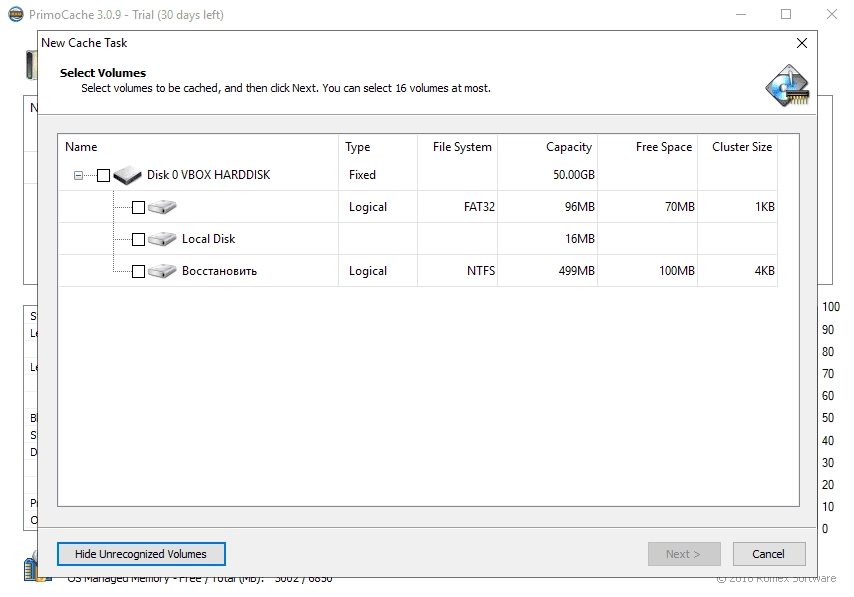The width and height of the screenshot is (854, 597).
Task: Sort by the Cluster Size column header
Action: (x=737, y=147)
